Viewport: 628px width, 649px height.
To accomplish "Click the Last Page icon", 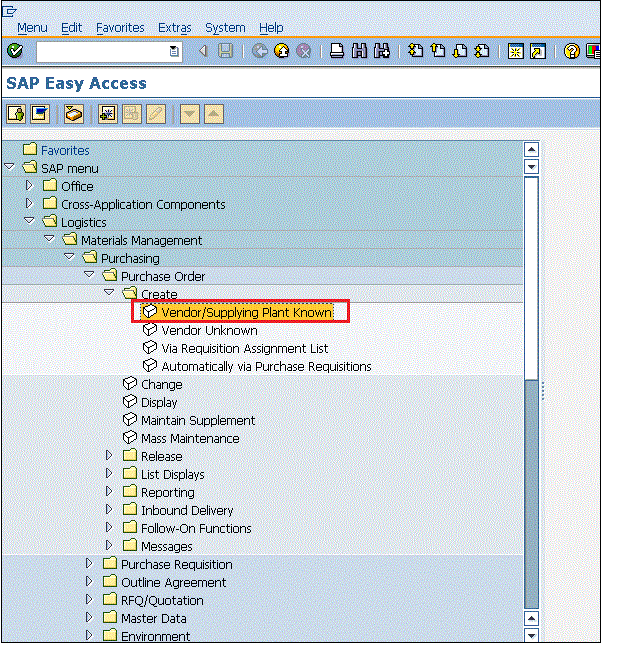I will (482, 51).
